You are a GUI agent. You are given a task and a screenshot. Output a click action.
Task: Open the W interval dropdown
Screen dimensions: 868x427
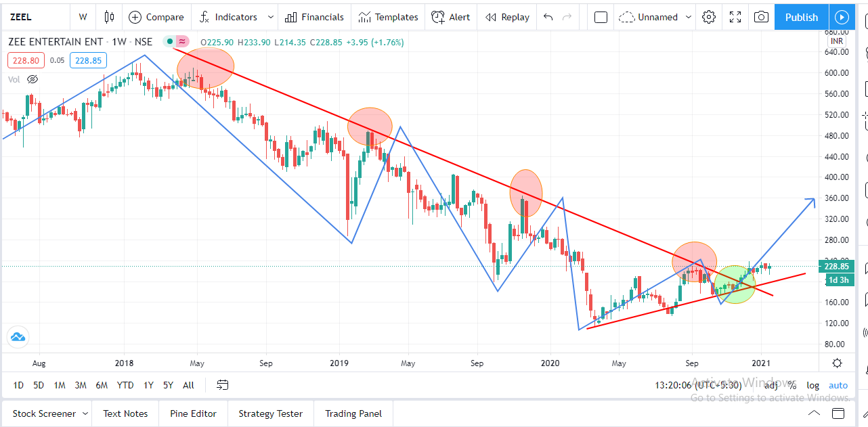pyautogui.click(x=83, y=17)
